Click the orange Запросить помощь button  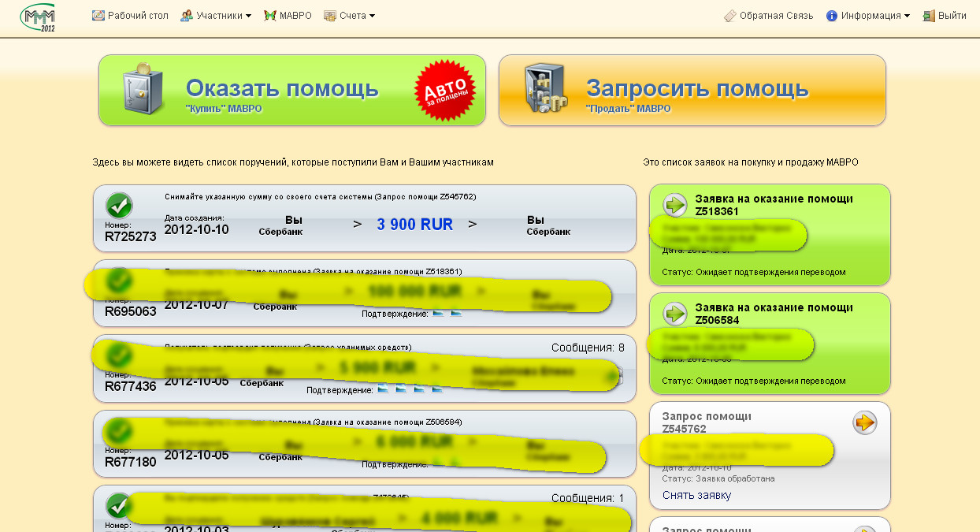[x=692, y=90]
